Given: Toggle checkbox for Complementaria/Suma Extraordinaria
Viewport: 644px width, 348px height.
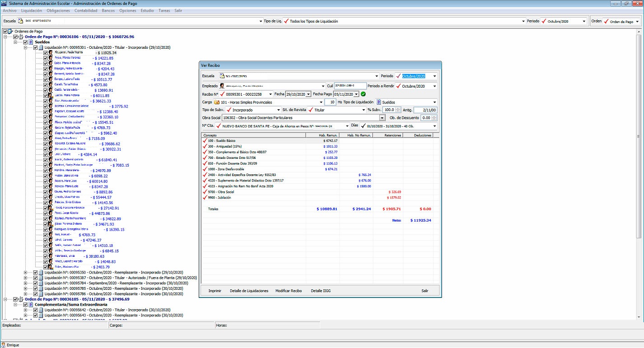Looking at the screenshot, I should (25, 305).
